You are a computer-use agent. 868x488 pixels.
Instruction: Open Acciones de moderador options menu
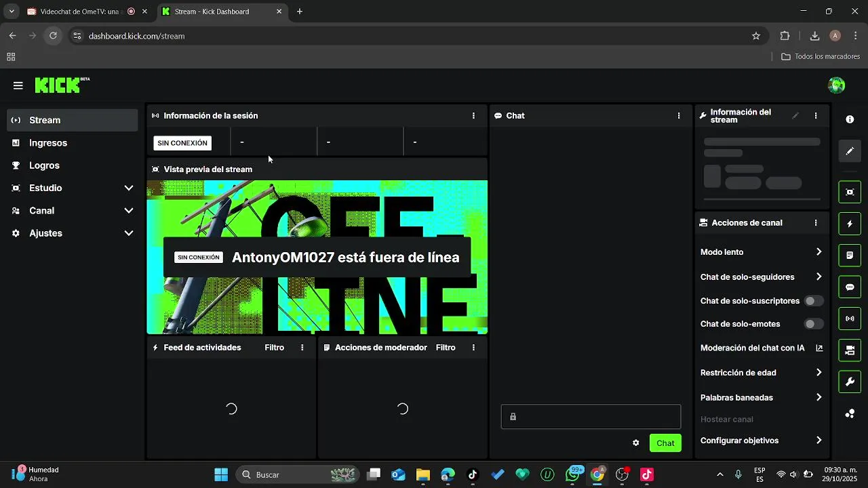[x=473, y=348]
